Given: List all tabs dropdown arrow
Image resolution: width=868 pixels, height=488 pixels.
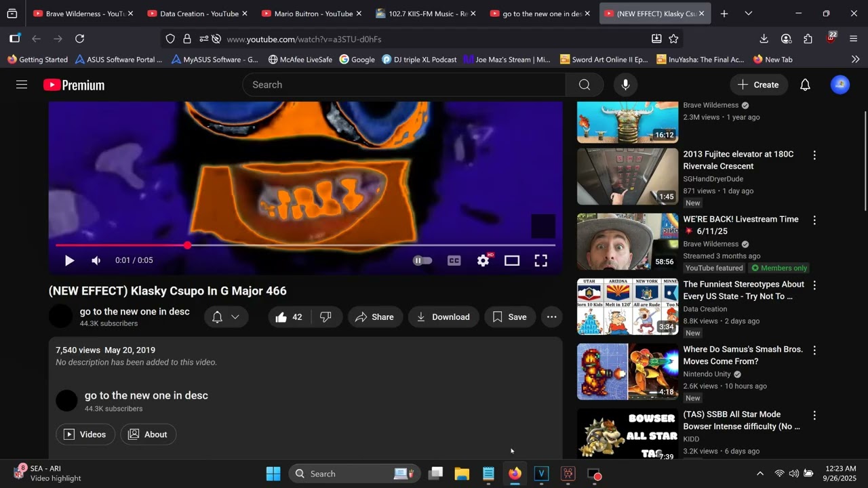Looking at the screenshot, I should (748, 14).
